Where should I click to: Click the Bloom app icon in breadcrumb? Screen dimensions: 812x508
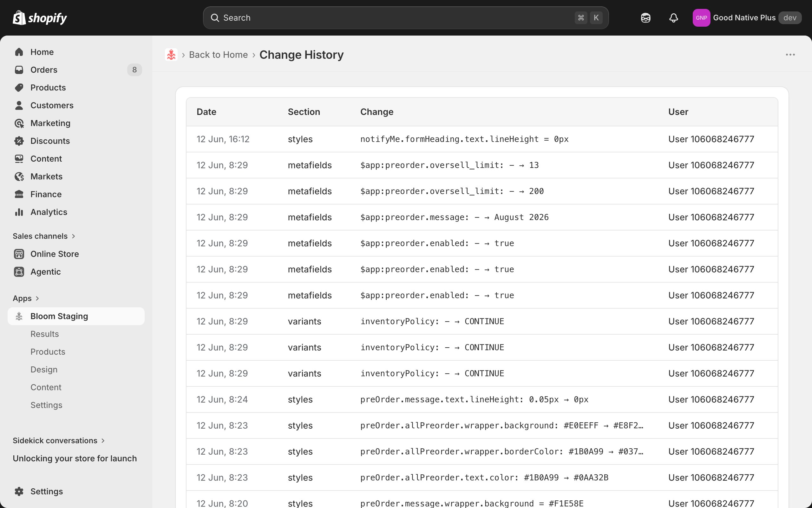click(x=171, y=55)
